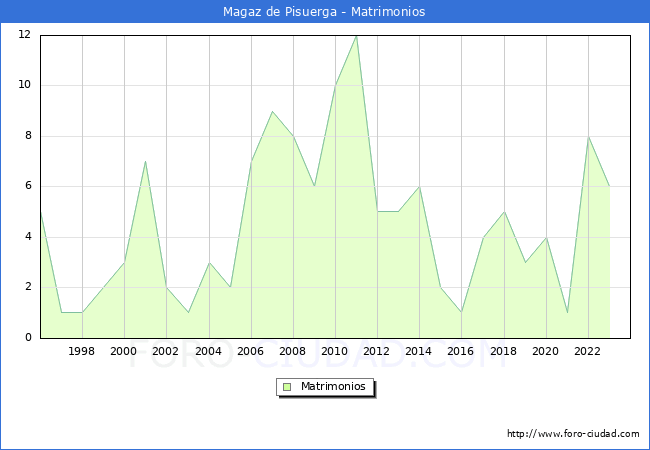The image size is (650, 450).
Task: Click the x-axis label 2004
Action: (208, 352)
